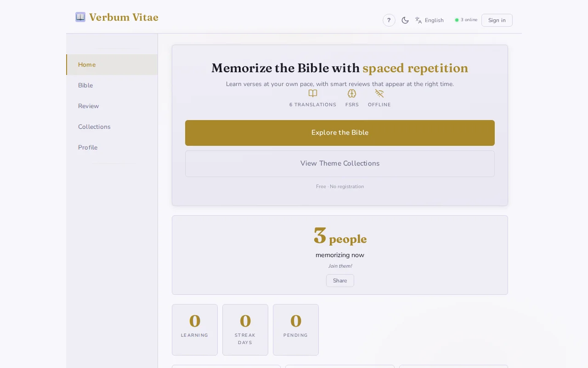
Task: Click the brain icon above FSRS
Action: pos(352,93)
